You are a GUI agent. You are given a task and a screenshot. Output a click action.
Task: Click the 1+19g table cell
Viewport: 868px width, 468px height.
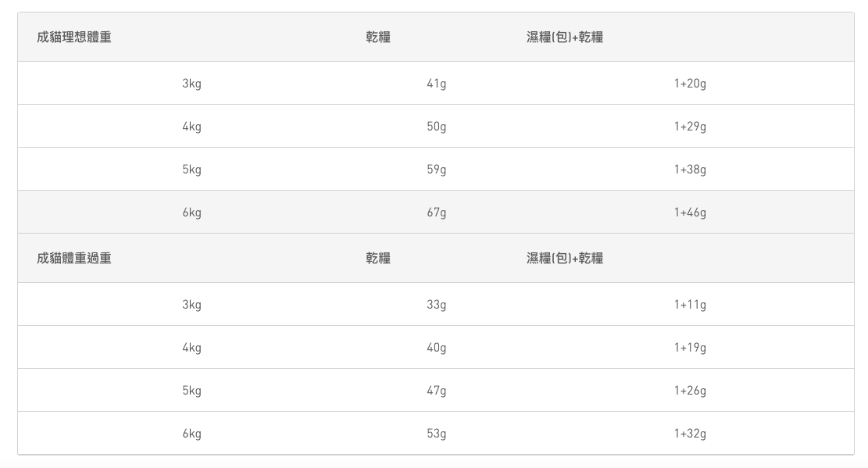pos(690,348)
